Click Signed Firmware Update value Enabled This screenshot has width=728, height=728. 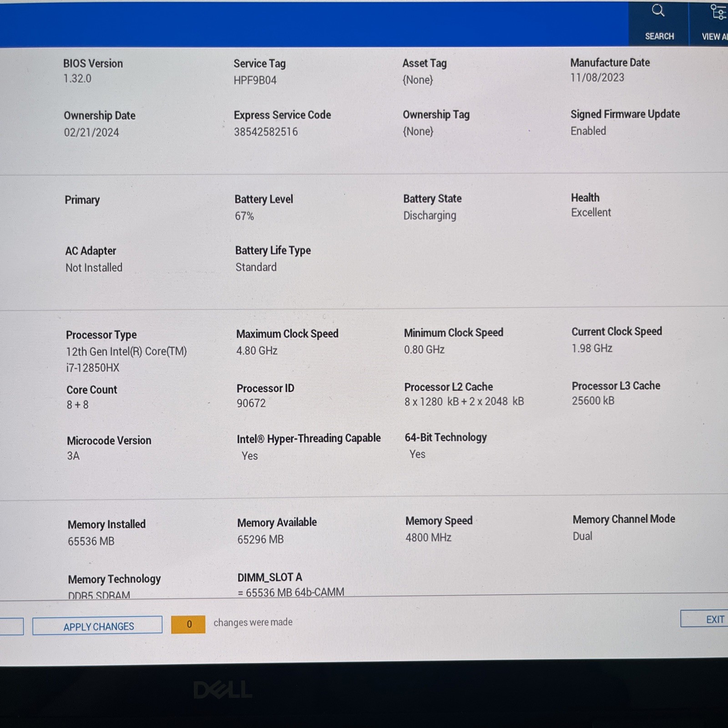click(x=588, y=131)
